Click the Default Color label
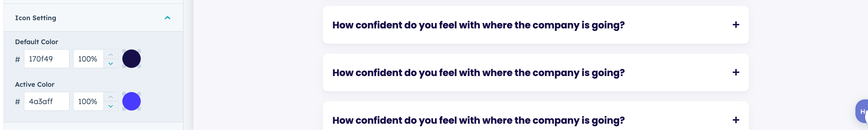Screen dimensions: 868x130 click(36, 42)
